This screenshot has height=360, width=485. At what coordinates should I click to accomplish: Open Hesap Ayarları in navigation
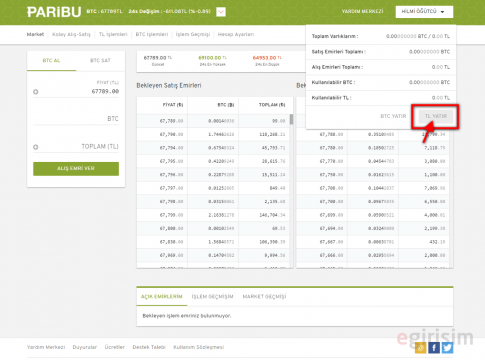[x=236, y=34]
